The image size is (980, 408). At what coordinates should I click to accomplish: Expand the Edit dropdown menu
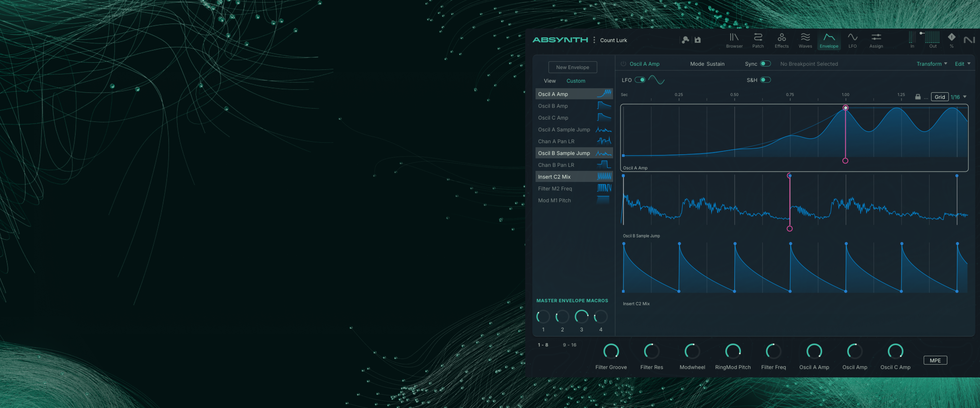click(x=962, y=64)
